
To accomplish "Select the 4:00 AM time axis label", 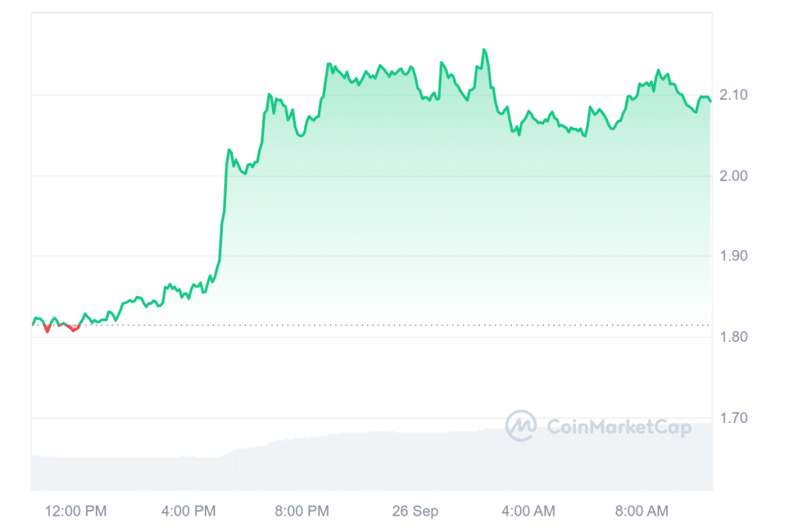I will point(528,511).
